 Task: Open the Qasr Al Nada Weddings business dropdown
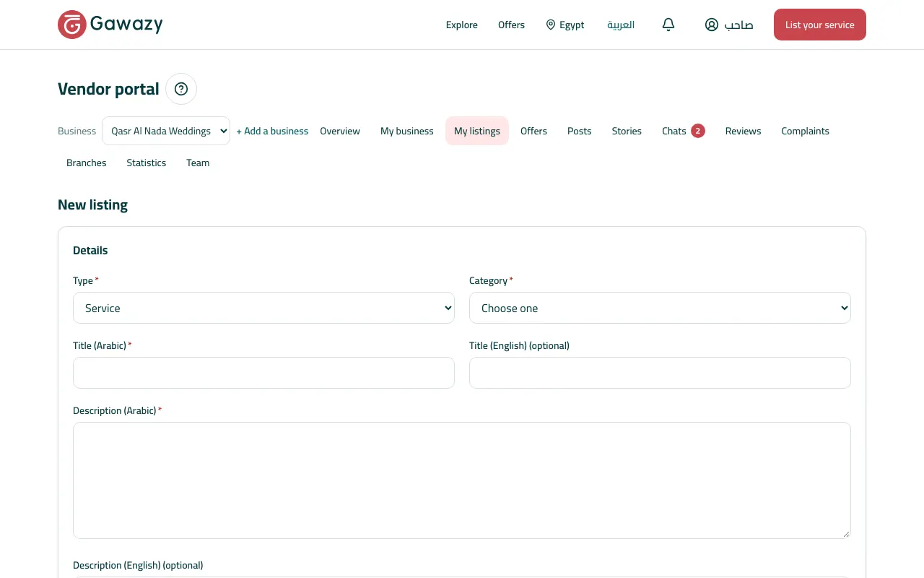pyautogui.click(x=166, y=131)
